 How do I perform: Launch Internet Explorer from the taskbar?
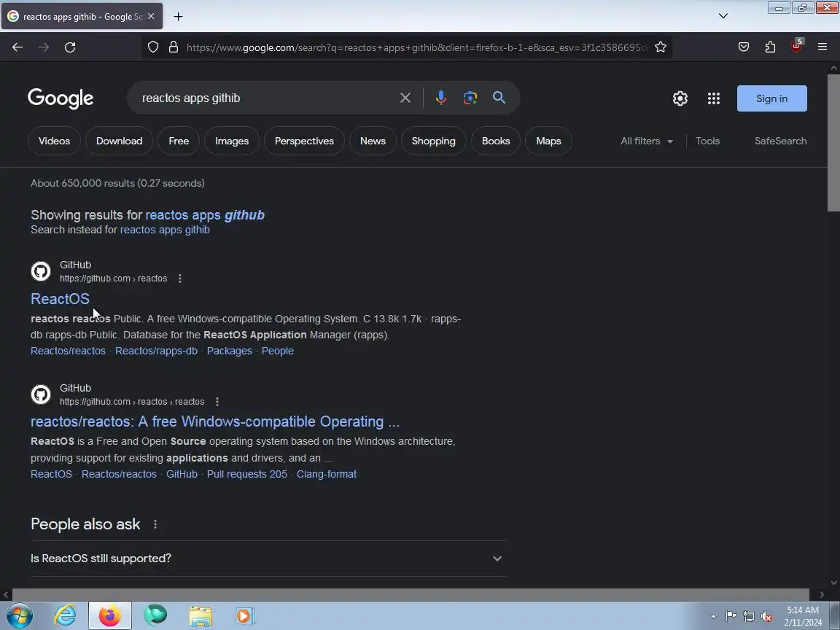pyautogui.click(x=66, y=615)
